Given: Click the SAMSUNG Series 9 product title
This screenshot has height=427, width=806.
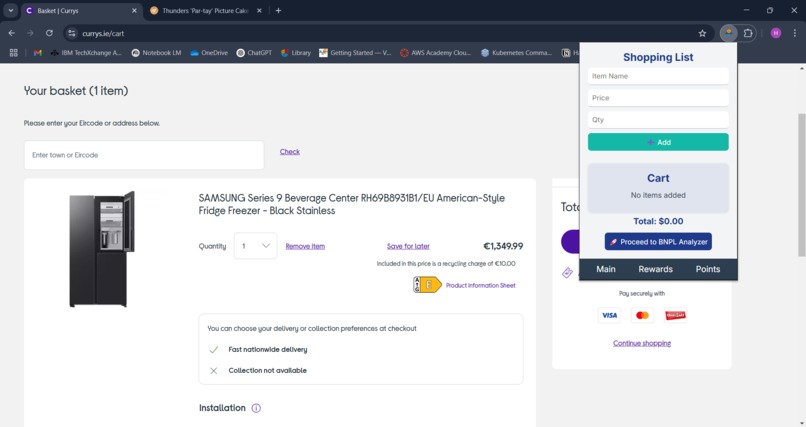Looking at the screenshot, I should (x=352, y=204).
